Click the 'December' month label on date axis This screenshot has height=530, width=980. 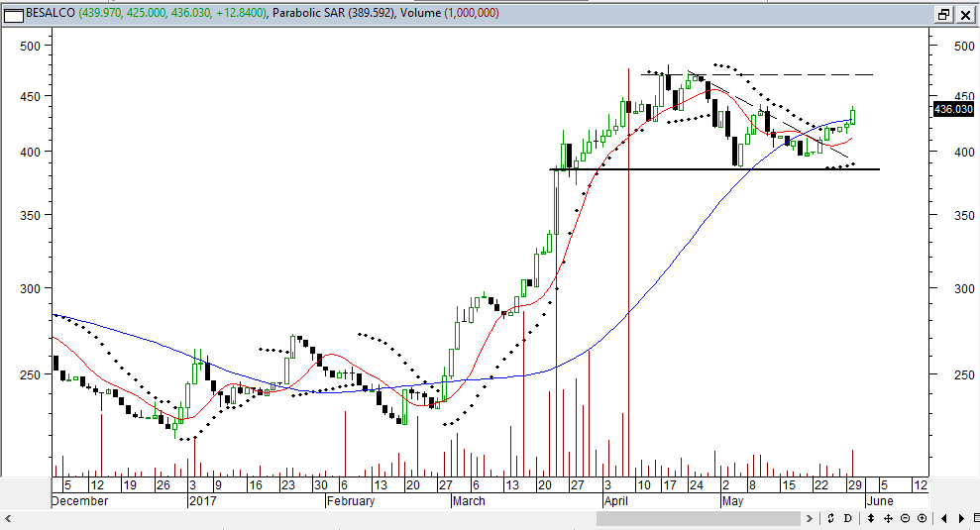(80, 501)
